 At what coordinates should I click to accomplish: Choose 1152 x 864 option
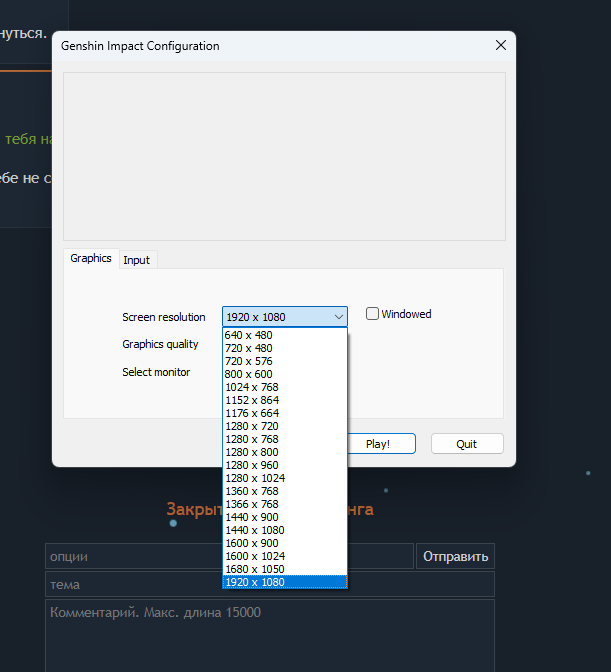click(285, 400)
